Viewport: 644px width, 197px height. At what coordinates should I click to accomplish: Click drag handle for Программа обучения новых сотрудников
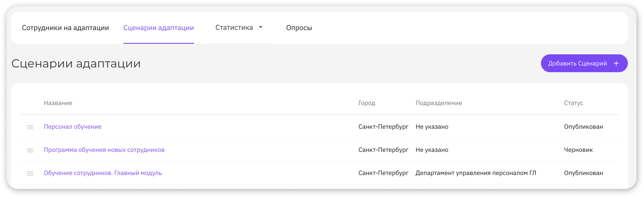click(30, 150)
